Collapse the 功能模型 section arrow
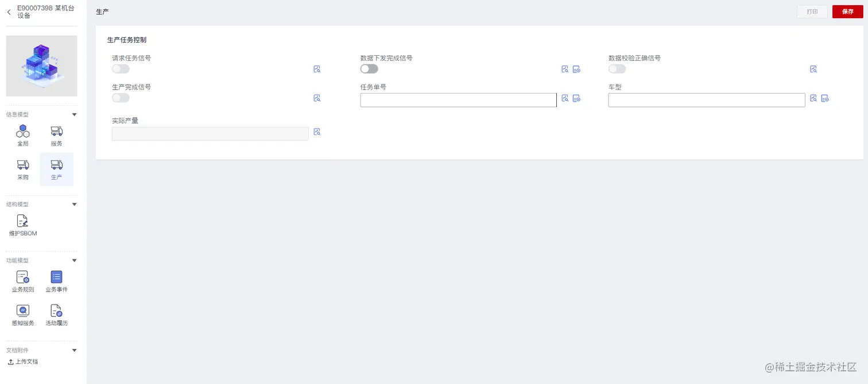This screenshot has height=384, width=868. pos(74,261)
